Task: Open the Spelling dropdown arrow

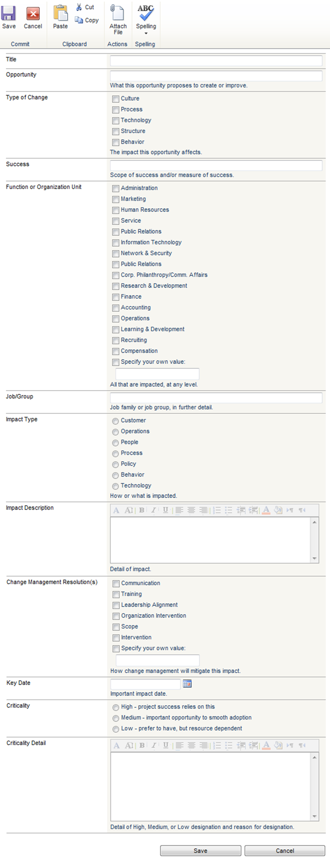Action: tap(146, 33)
